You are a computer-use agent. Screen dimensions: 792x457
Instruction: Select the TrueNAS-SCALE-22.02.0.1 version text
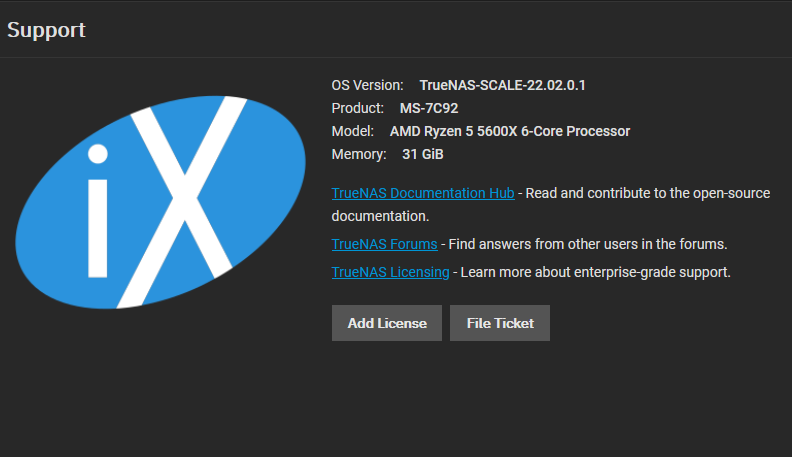[502, 85]
